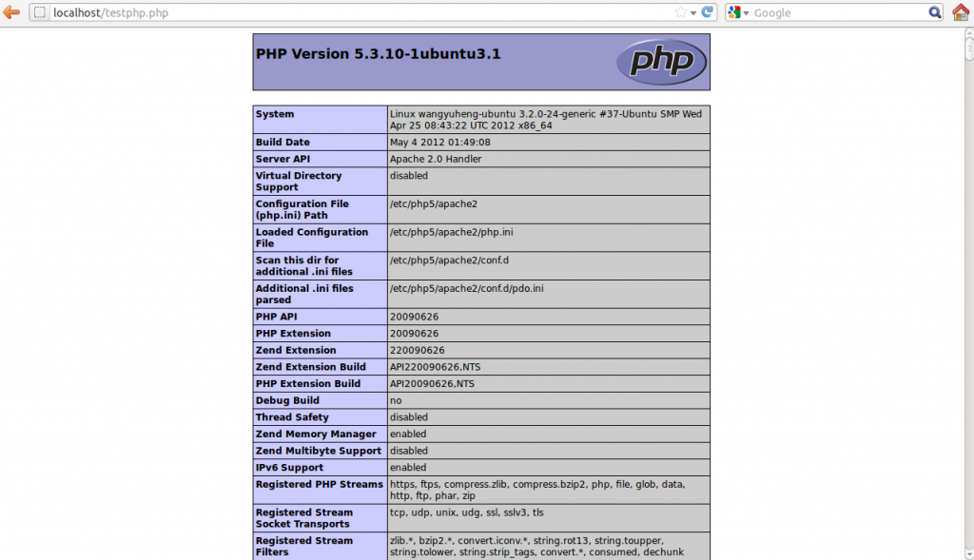This screenshot has width=974, height=560.
Task: Click the "Apache 2.0 Handler" value
Action: [x=436, y=159]
